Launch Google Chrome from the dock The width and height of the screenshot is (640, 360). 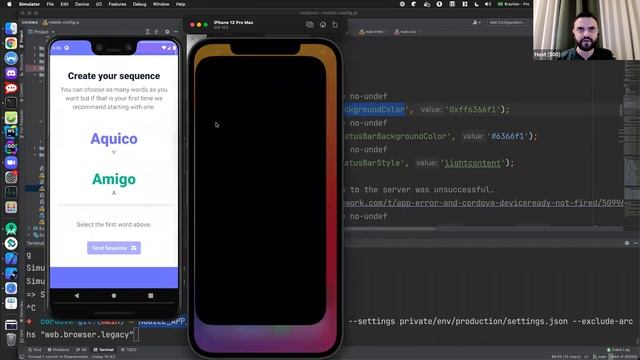tap(11, 43)
